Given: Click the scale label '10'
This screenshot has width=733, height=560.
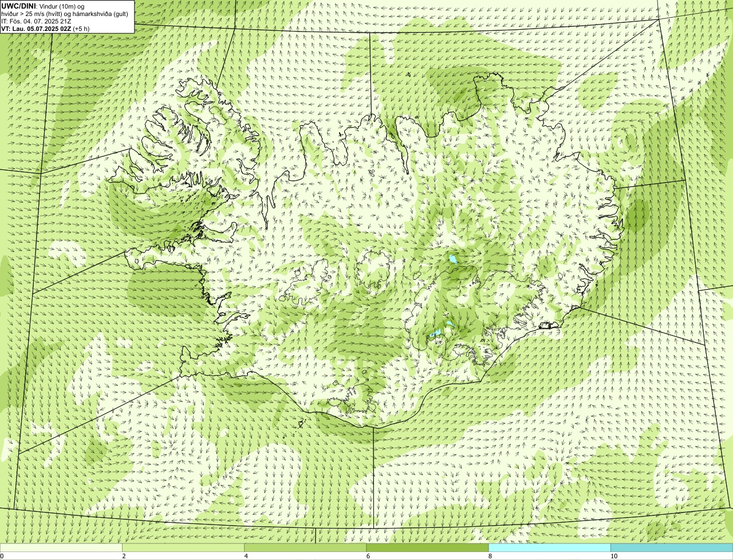Looking at the screenshot, I should 613,556.
